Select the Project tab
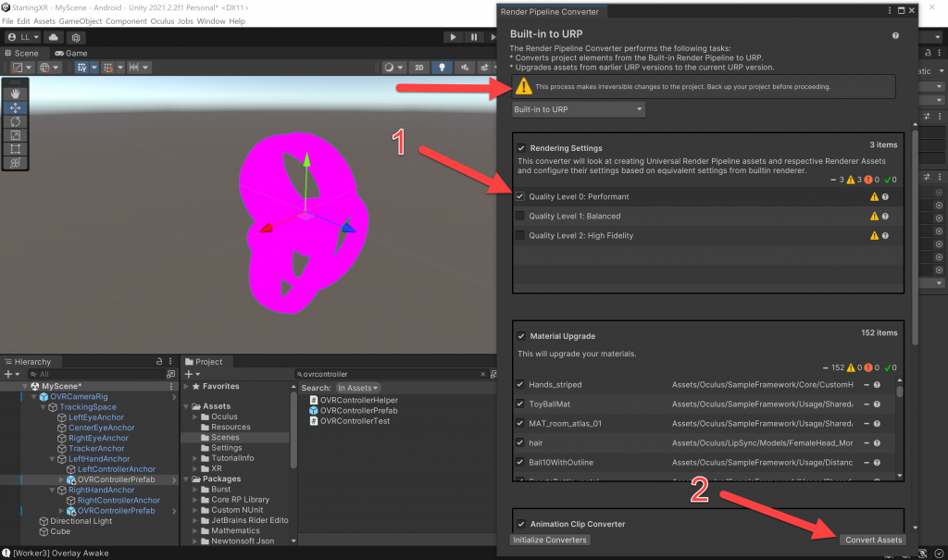Image resolution: width=948 pixels, height=560 pixels. tap(204, 362)
